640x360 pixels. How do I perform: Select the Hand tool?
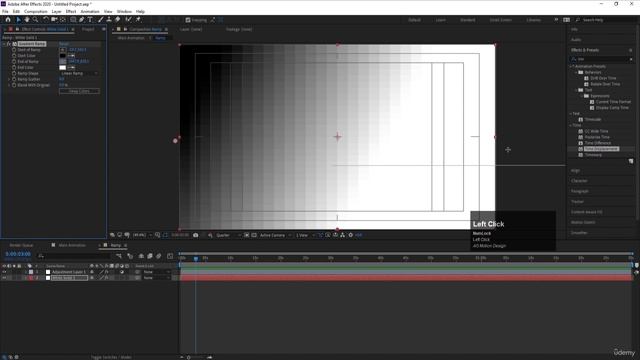27,20
